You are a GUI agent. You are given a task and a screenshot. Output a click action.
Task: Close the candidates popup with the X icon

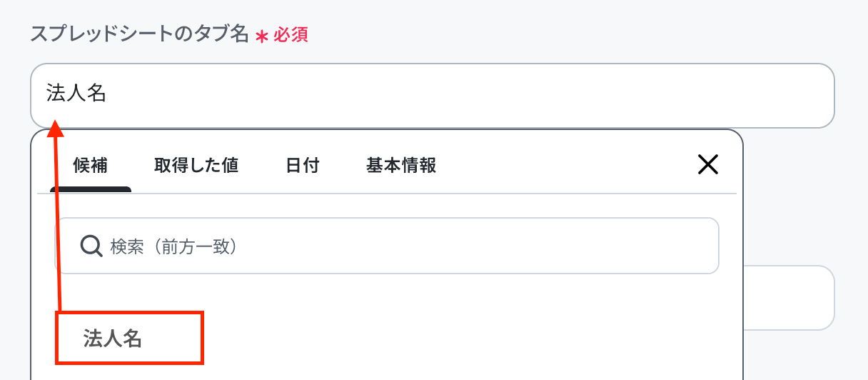tap(707, 165)
